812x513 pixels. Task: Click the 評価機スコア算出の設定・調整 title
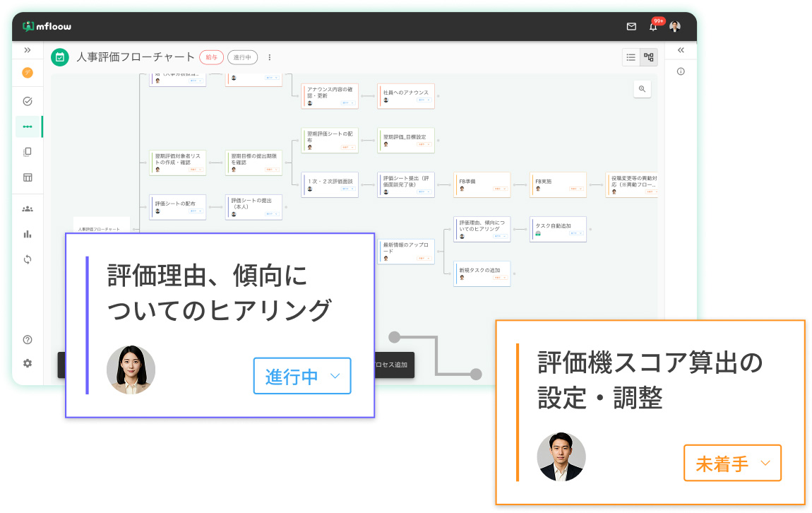pos(650,380)
